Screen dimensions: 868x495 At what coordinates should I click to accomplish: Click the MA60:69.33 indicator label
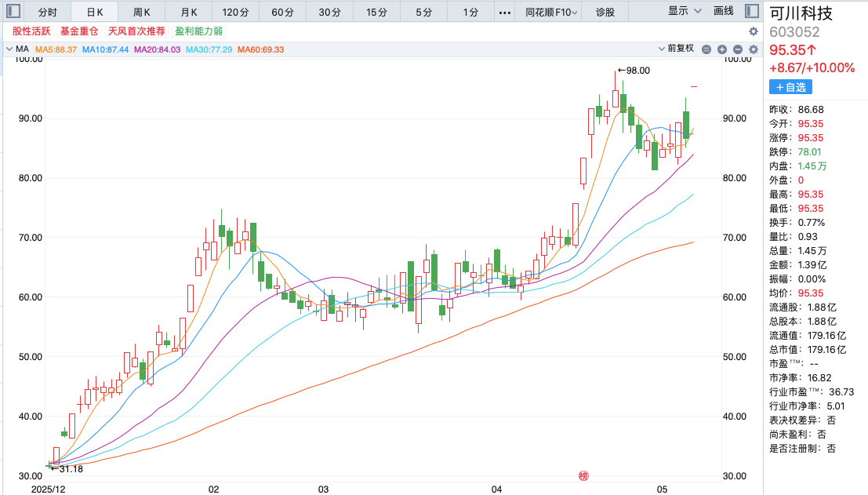261,49
